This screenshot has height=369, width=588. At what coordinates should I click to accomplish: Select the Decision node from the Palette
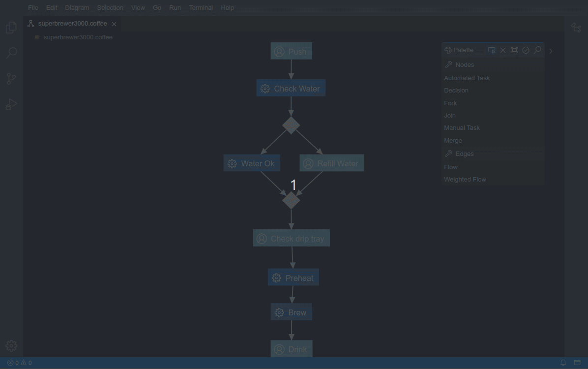tap(456, 90)
